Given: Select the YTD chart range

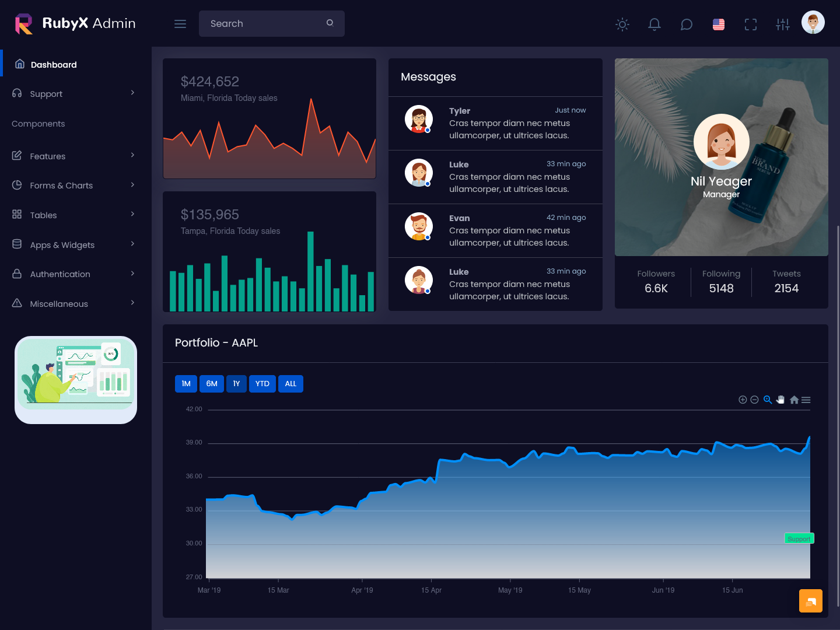Looking at the screenshot, I should tap(262, 383).
